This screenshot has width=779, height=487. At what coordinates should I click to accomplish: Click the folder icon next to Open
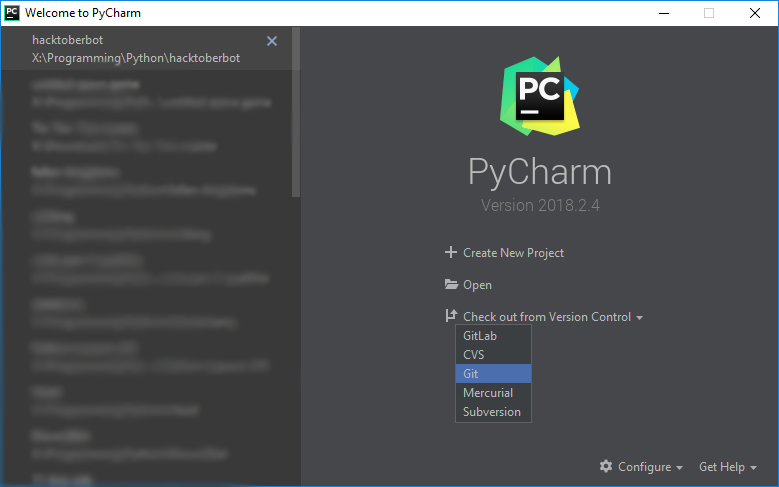[451, 285]
